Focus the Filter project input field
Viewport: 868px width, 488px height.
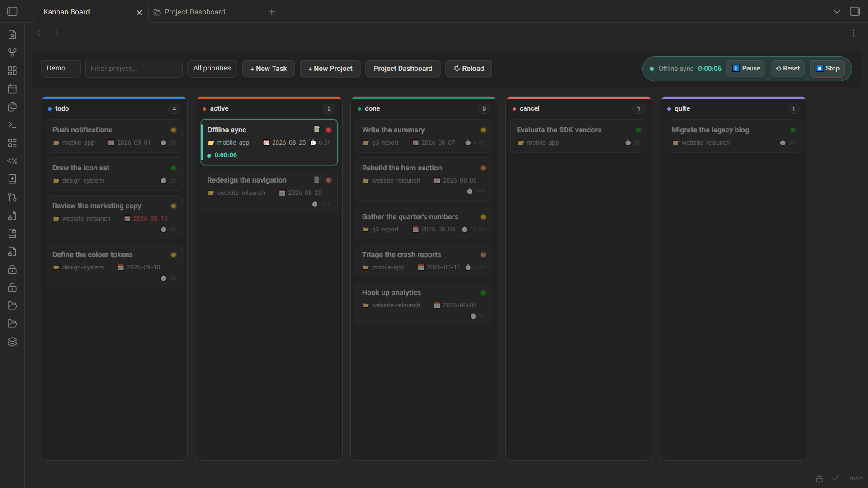(x=134, y=69)
